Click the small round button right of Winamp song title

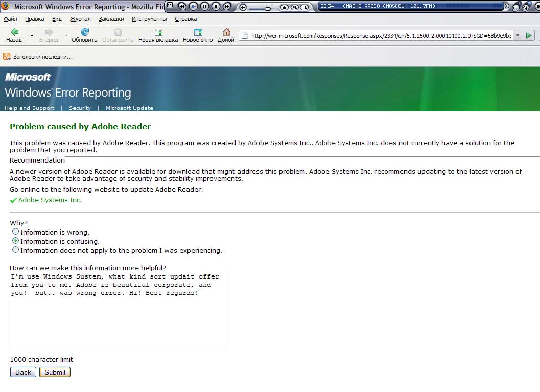[x=507, y=6]
